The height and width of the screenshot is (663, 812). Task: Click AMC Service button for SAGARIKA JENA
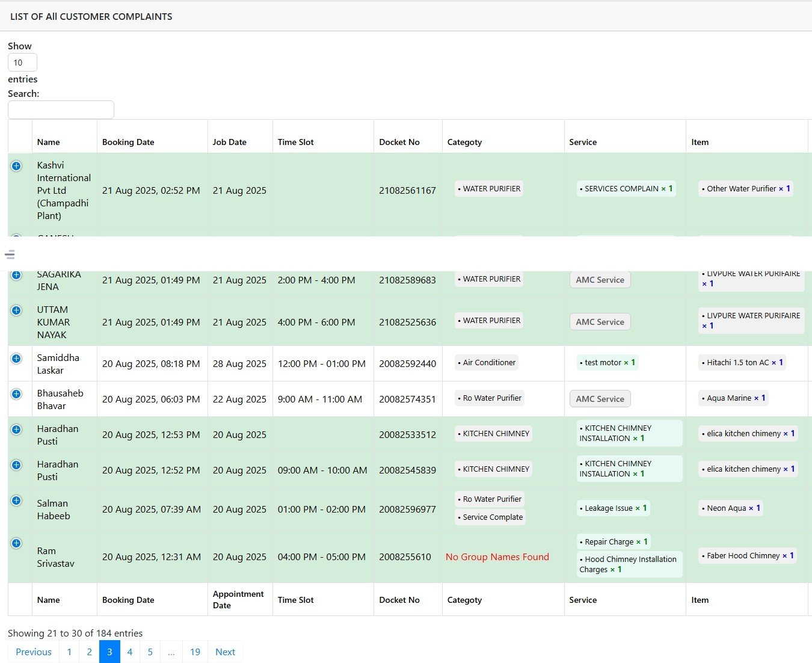(600, 280)
